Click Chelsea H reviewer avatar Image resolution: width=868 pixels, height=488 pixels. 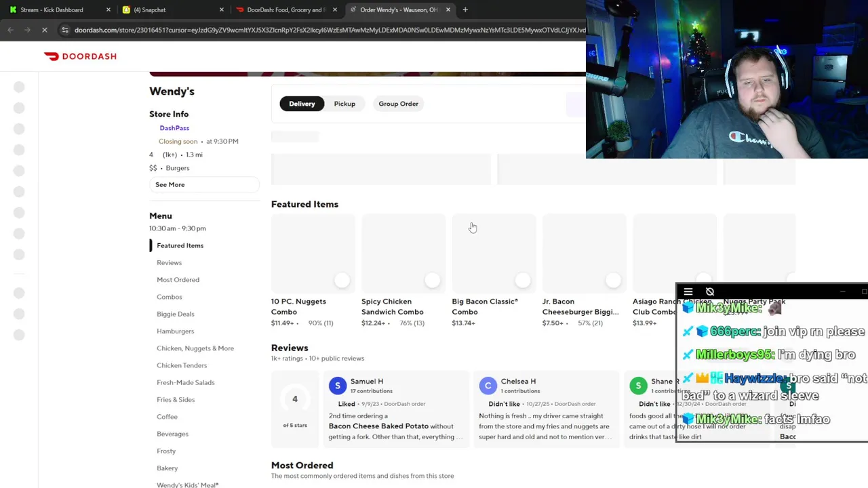pos(488,386)
